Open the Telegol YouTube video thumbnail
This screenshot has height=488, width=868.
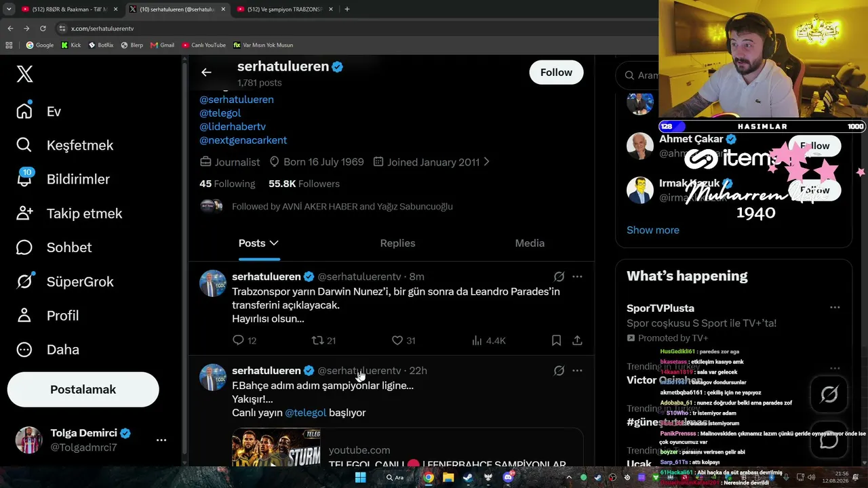coord(276,448)
